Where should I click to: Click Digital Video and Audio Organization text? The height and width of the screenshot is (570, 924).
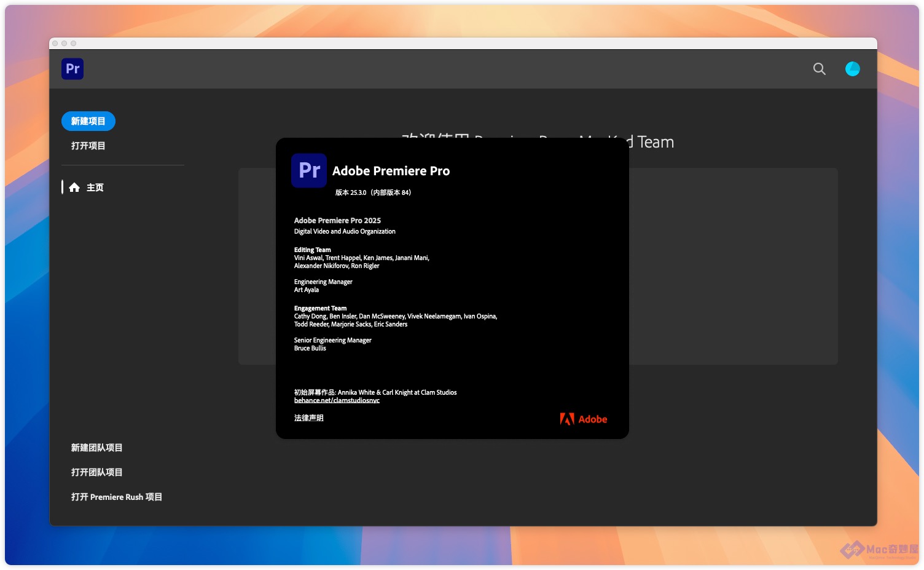coord(345,231)
